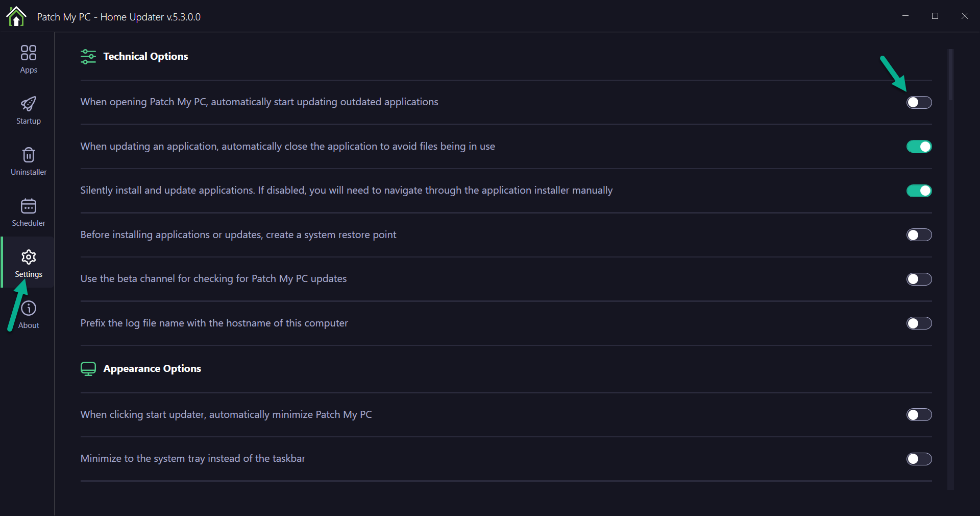Click the vertical scrollbar thumb
This screenshot has height=516, width=980.
point(950,75)
